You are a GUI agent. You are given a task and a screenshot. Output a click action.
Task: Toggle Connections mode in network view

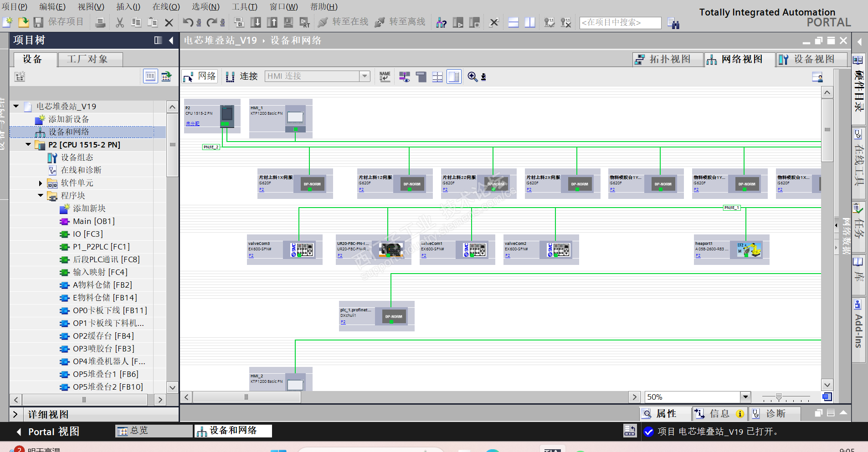click(x=242, y=76)
